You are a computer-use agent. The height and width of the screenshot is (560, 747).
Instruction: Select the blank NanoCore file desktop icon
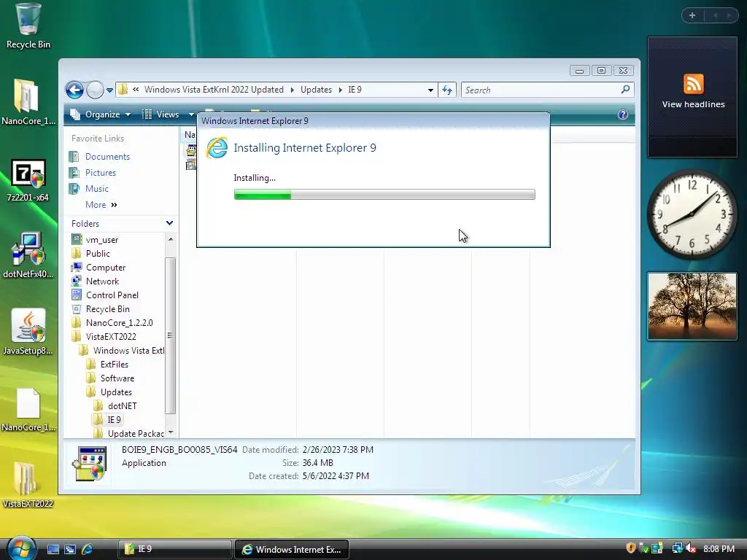[x=28, y=410]
